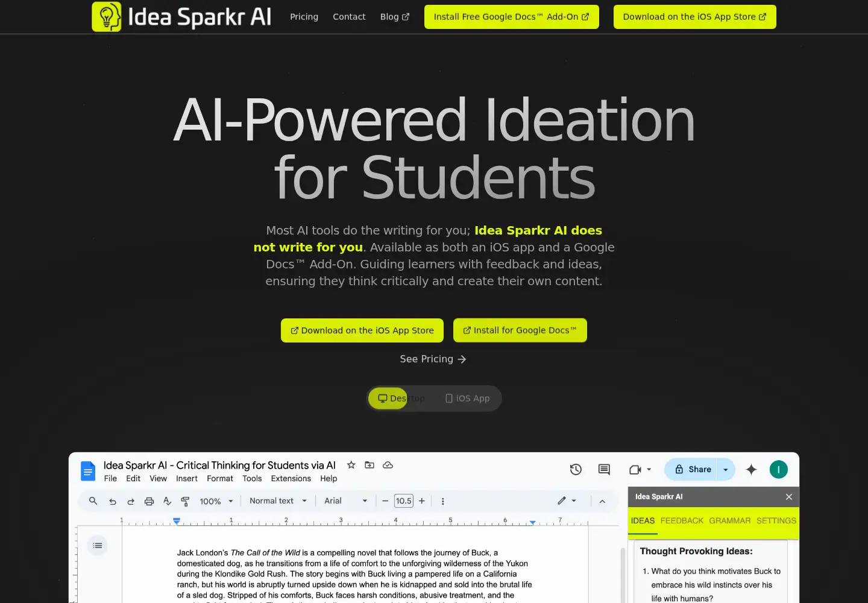Viewport: 868px width, 603px height.
Task: Click the move to folder icon
Action: point(370,465)
